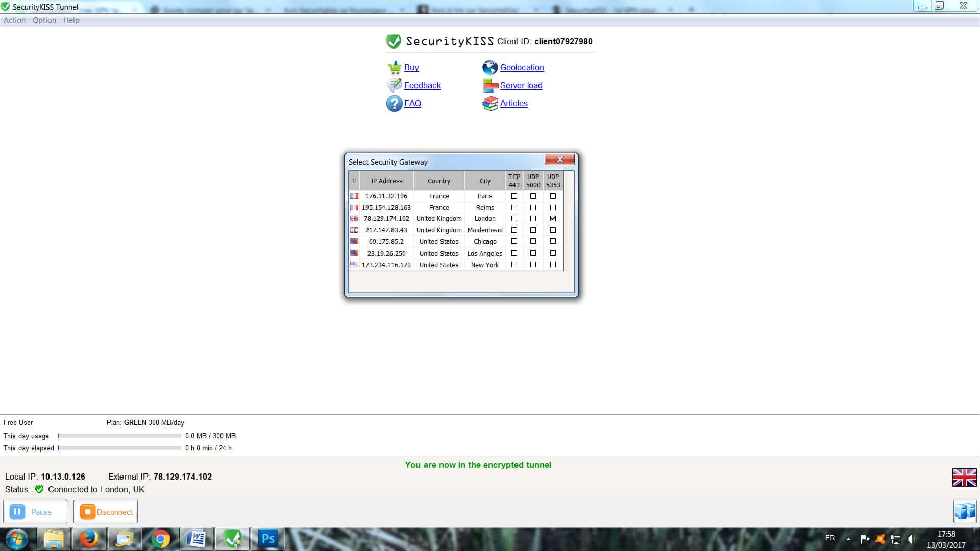980x551 pixels.
Task: Click the Buy link
Action: pos(411,67)
